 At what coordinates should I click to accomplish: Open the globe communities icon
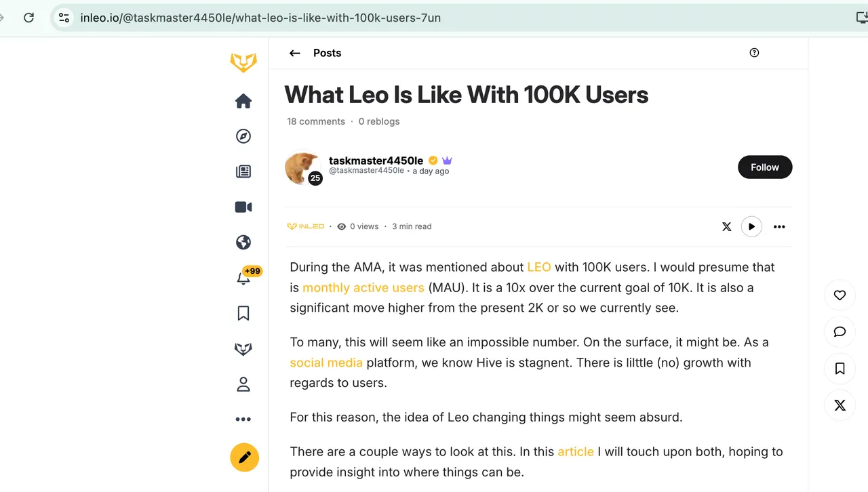tap(243, 243)
